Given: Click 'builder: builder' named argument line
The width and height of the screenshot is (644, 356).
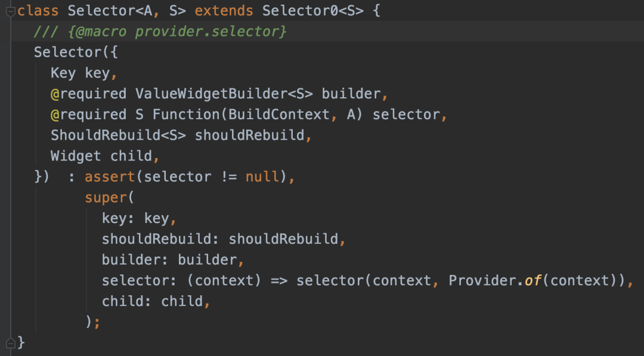Looking at the screenshot, I should coord(173,260).
